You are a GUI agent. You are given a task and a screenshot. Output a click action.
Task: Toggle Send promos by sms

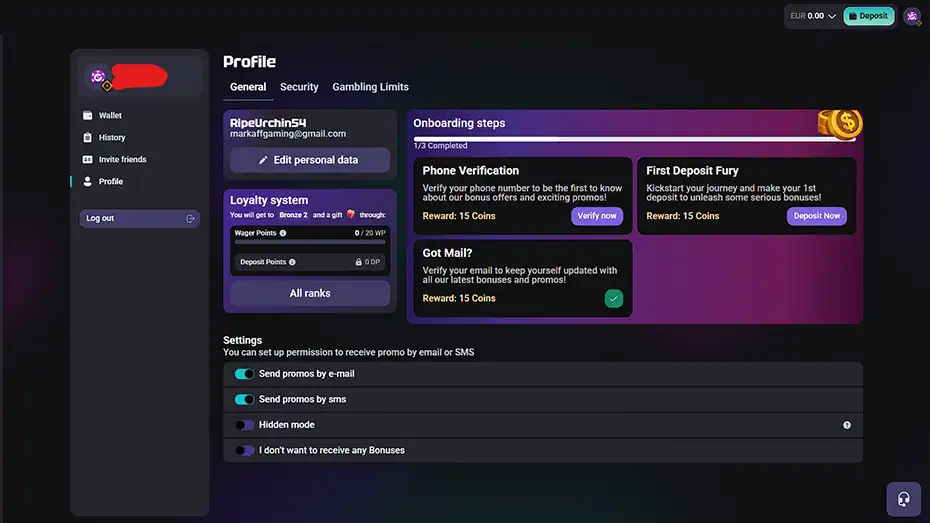pos(244,399)
